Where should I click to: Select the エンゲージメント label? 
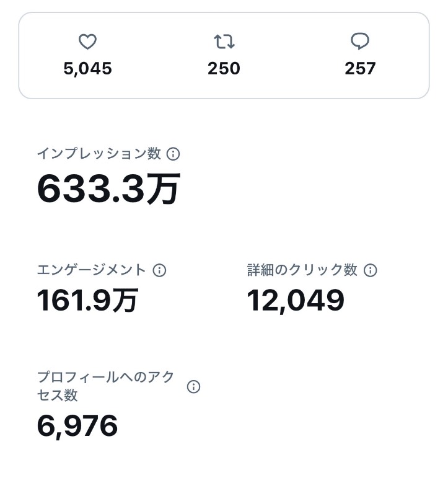[x=91, y=270]
